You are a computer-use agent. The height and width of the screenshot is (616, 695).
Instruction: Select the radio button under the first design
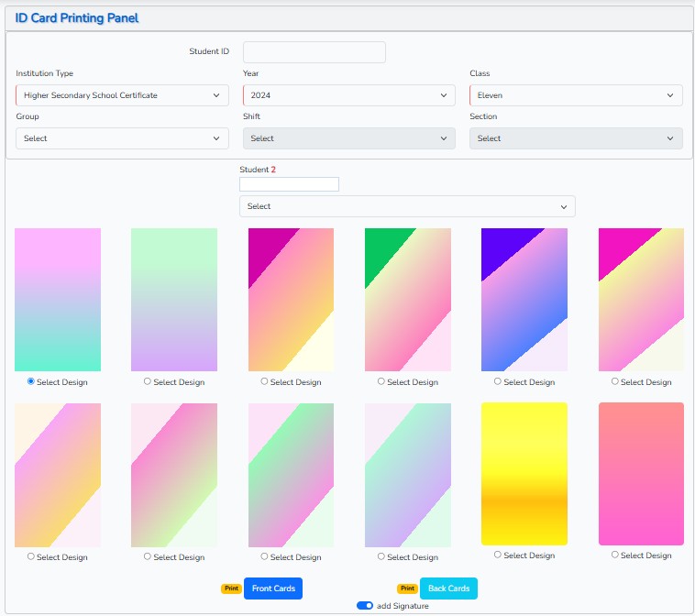click(x=31, y=381)
